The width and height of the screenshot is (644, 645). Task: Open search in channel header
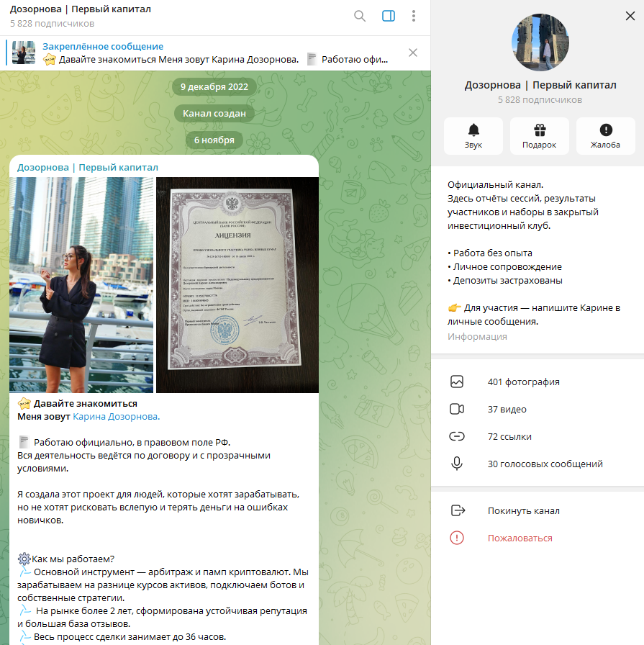click(x=360, y=16)
